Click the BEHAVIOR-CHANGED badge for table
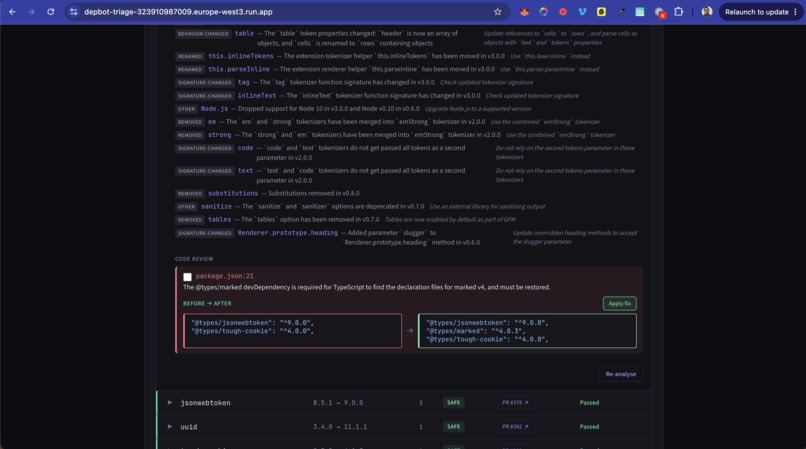 pyautogui.click(x=203, y=33)
